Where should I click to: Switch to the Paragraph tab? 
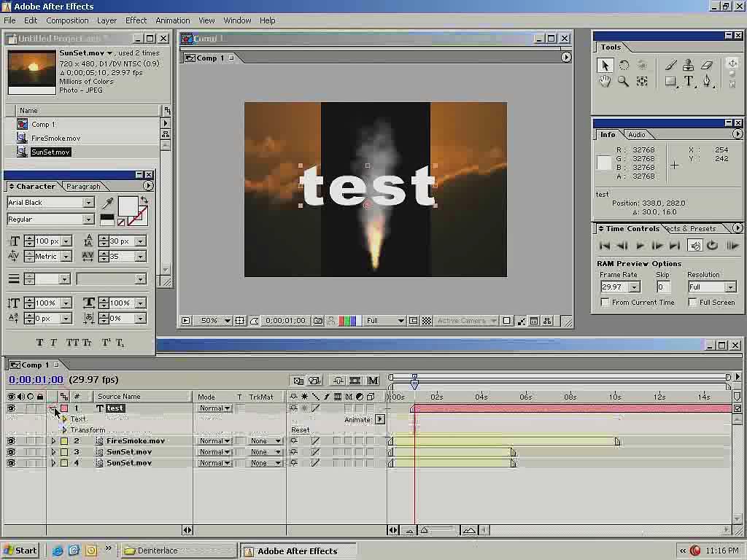point(83,186)
